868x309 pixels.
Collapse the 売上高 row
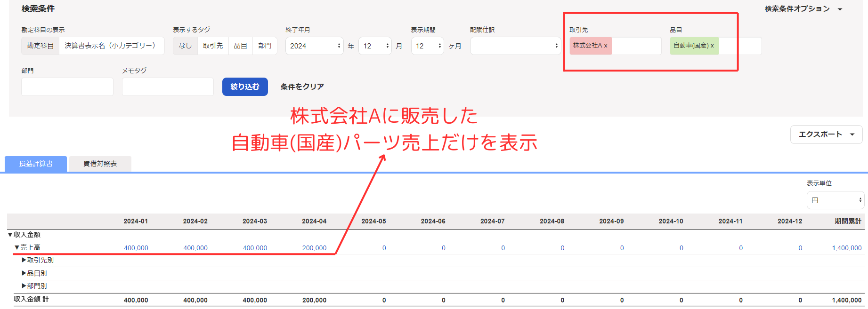pos(17,247)
